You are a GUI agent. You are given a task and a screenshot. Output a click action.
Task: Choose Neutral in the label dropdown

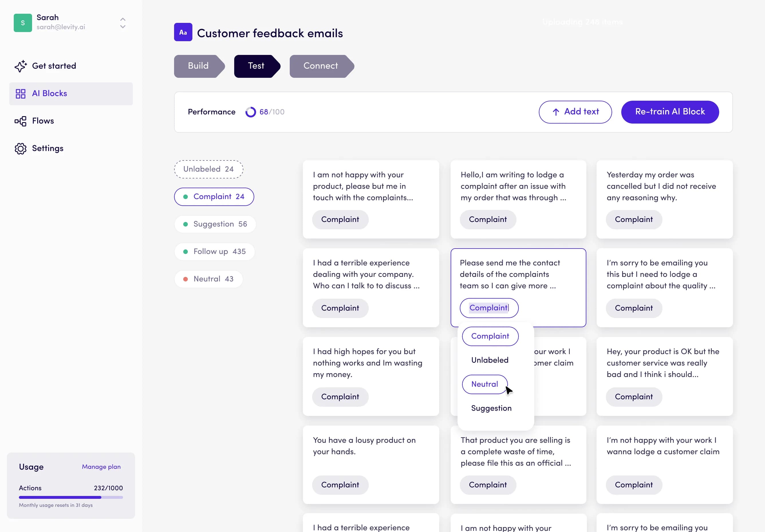484,384
